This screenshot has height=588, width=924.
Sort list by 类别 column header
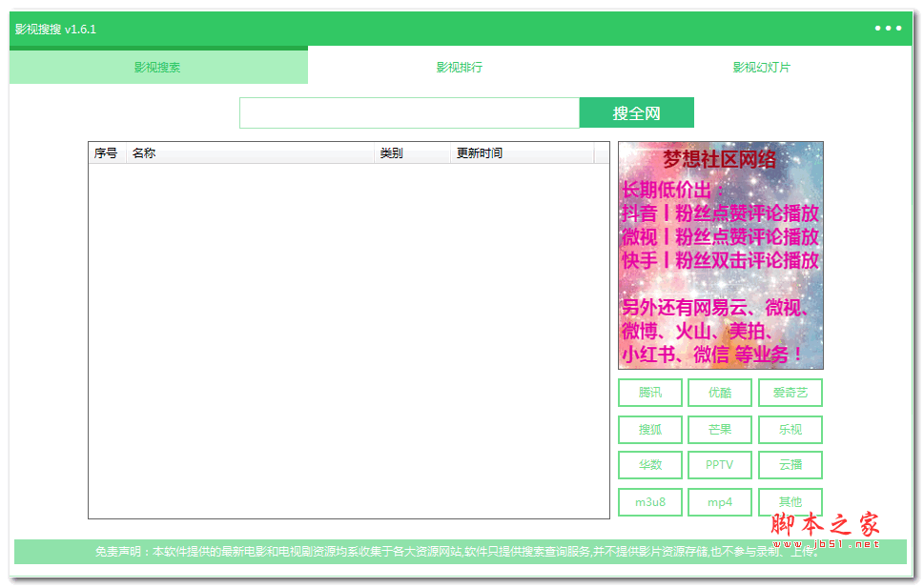[412, 153]
